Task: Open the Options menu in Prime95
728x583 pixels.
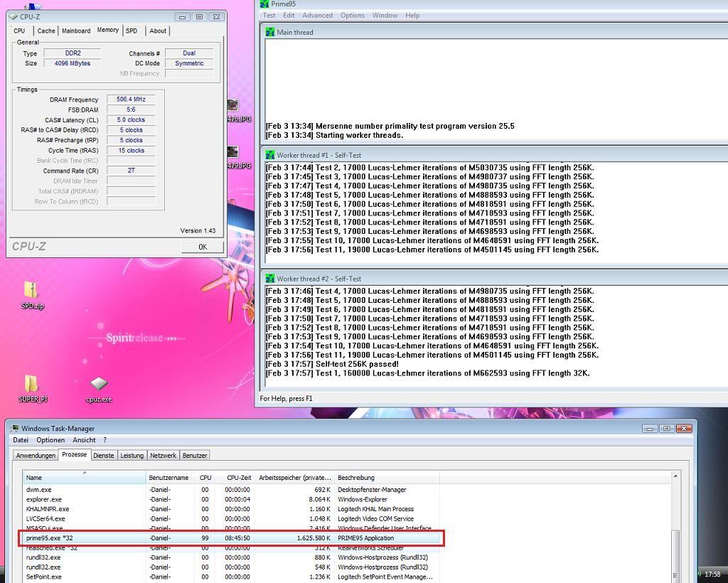Action: pyautogui.click(x=353, y=16)
